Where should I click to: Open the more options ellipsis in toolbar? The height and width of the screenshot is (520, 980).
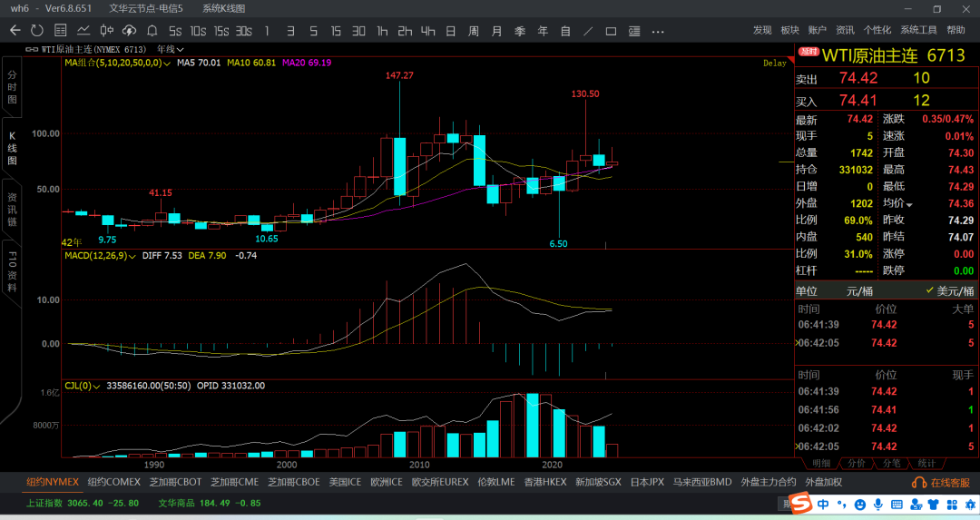click(658, 31)
